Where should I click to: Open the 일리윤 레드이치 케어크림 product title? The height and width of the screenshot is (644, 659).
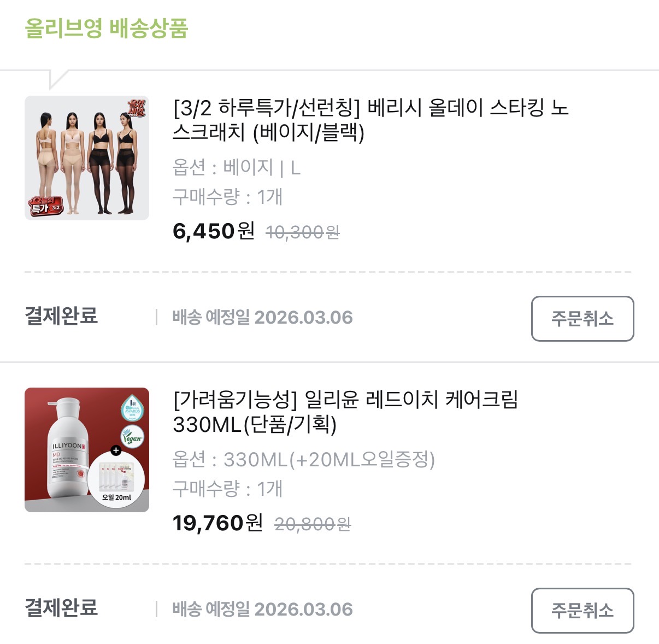(x=345, y=412)
